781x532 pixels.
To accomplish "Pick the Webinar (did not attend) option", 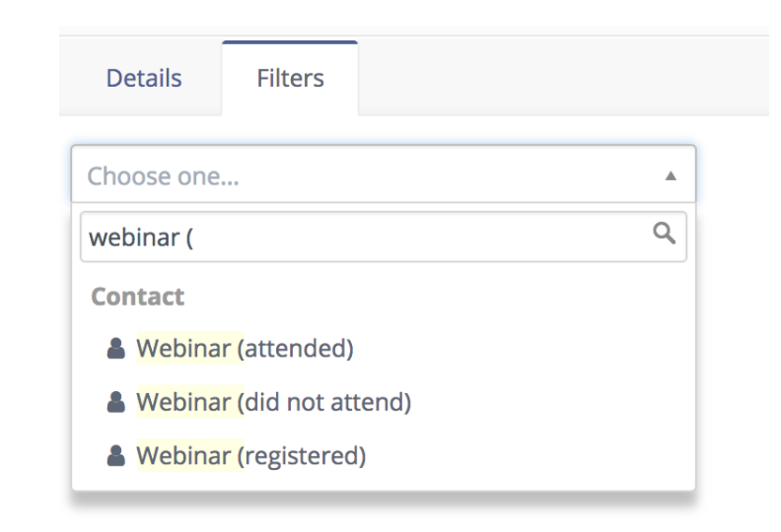I will (x=384, y=402).
